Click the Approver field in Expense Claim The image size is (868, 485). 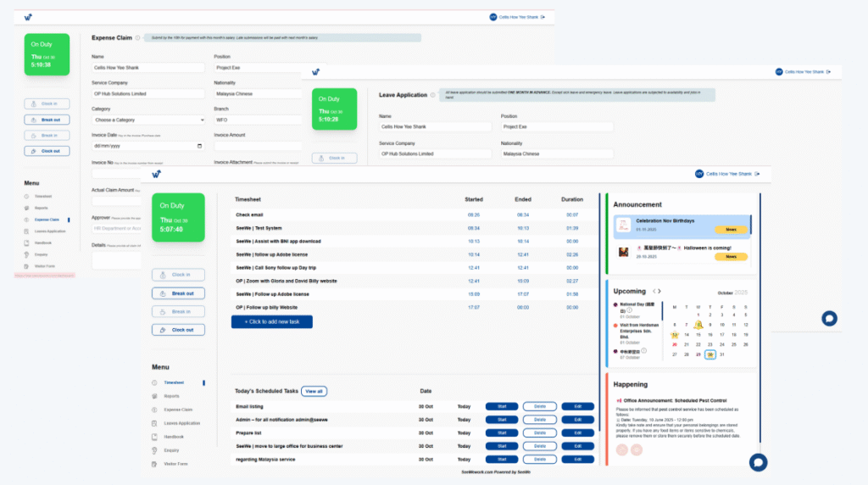click(x=117, y=227)
